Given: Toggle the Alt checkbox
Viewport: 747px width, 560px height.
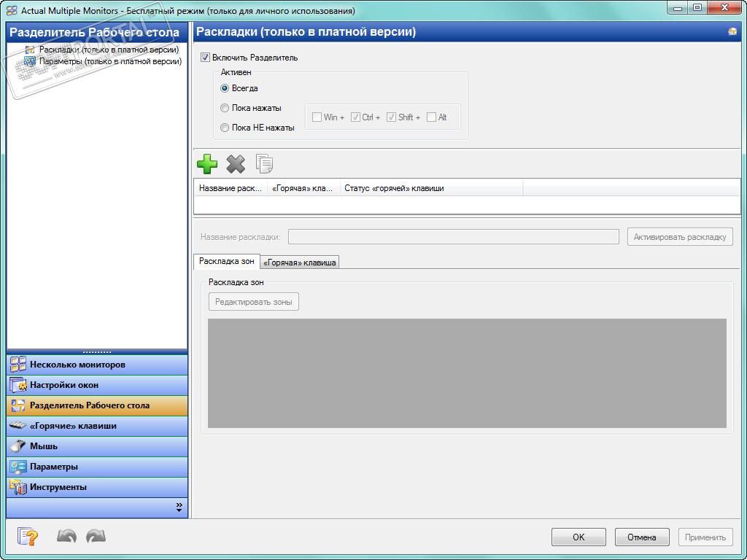Looking at the screenshot, I should click(432, 117).
